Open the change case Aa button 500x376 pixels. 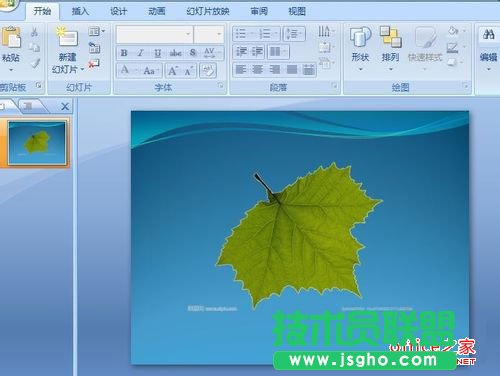tap(151, 70)
